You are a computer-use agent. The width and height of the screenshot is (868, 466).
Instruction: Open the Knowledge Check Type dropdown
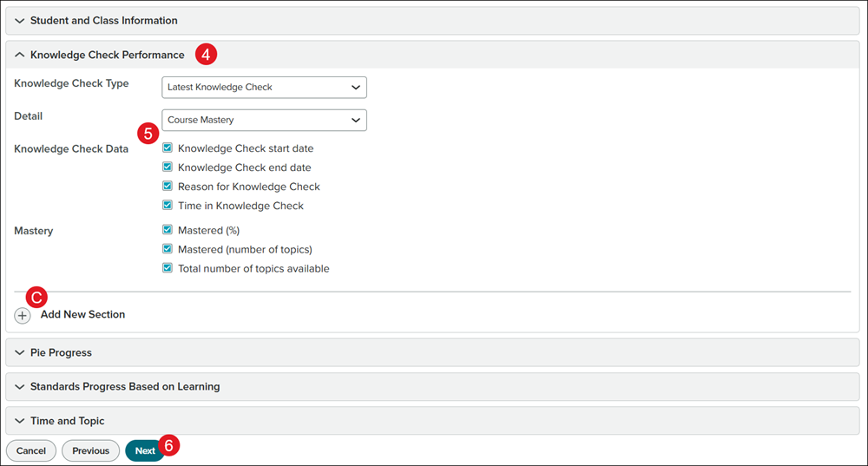point(264,87)
